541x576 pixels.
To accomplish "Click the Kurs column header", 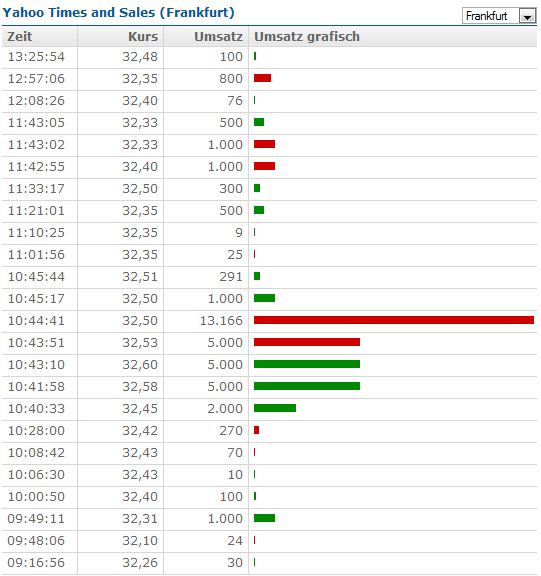I will point(143,37).
